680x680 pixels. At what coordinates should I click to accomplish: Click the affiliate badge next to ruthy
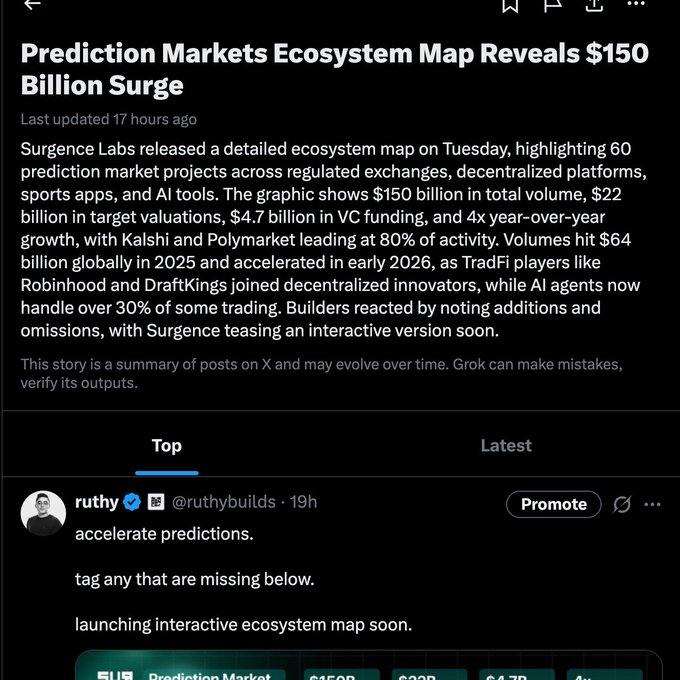pos(156,502)
